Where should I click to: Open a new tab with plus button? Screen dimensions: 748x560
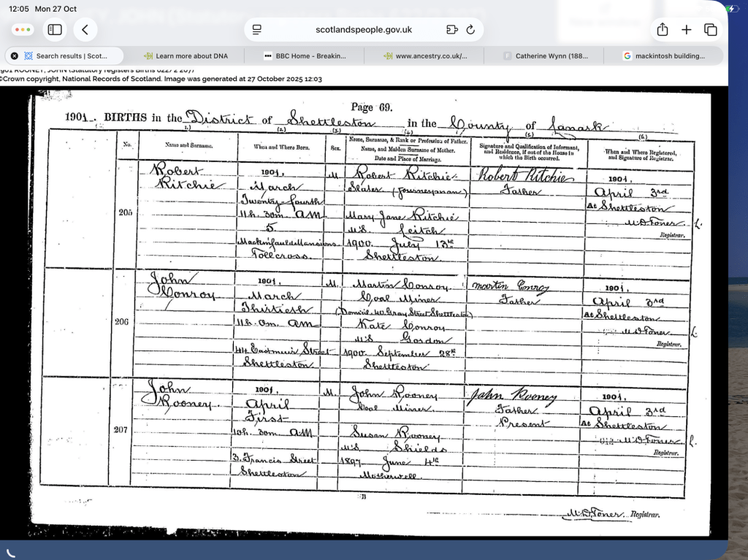[x=687, y=30]
